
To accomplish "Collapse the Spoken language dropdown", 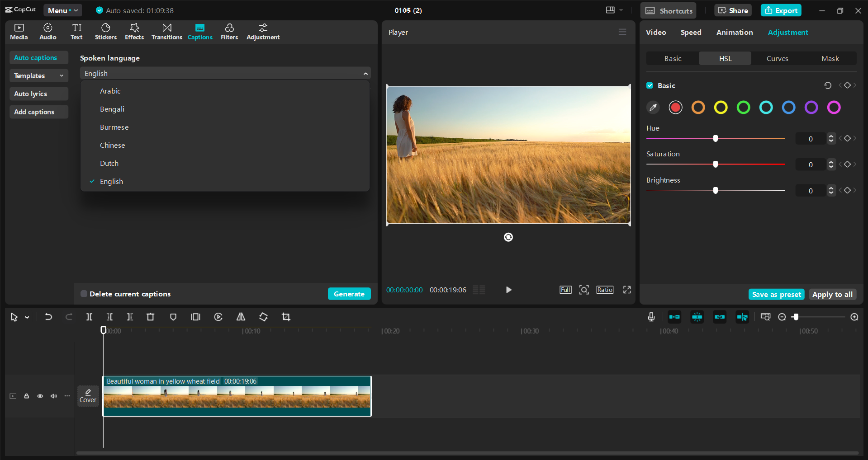I will tap(366, 73).
